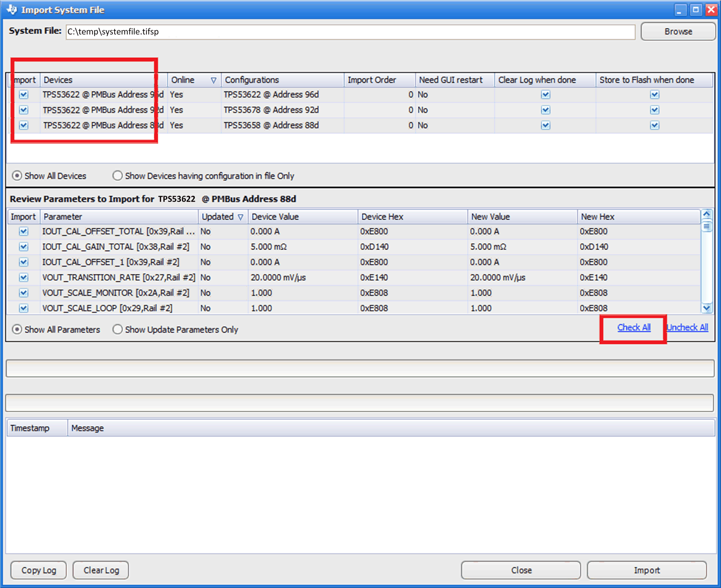Select Show Devices having configuration in file Only

117,176
